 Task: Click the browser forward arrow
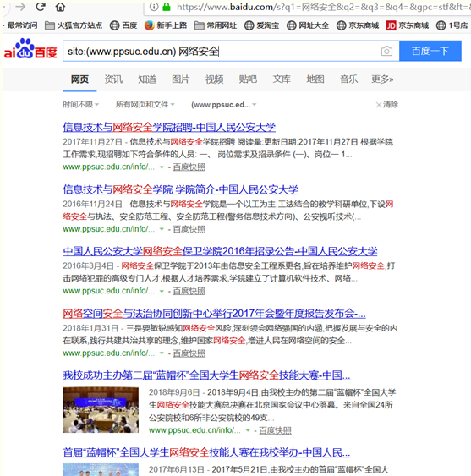20,7
